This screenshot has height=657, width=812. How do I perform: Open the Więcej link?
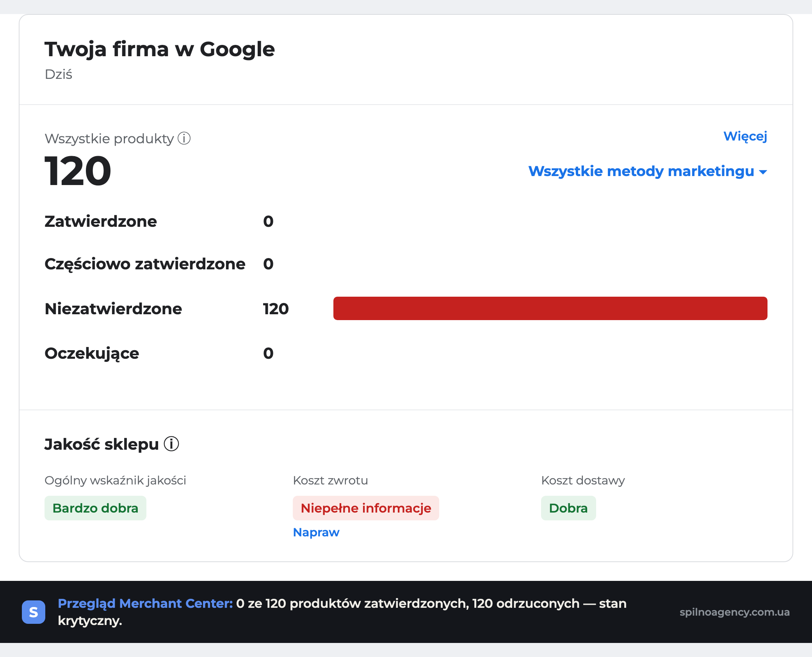pos(745,136)
